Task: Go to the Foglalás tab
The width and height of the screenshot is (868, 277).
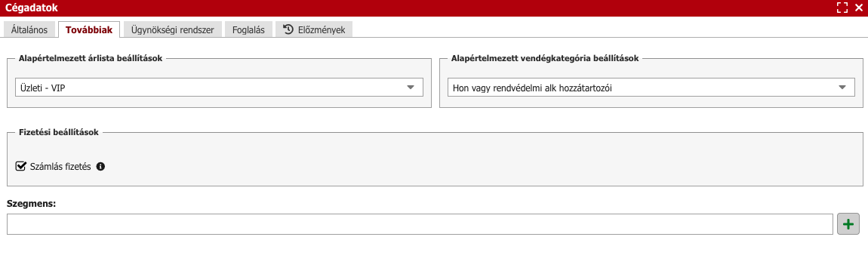Action: 249,30
